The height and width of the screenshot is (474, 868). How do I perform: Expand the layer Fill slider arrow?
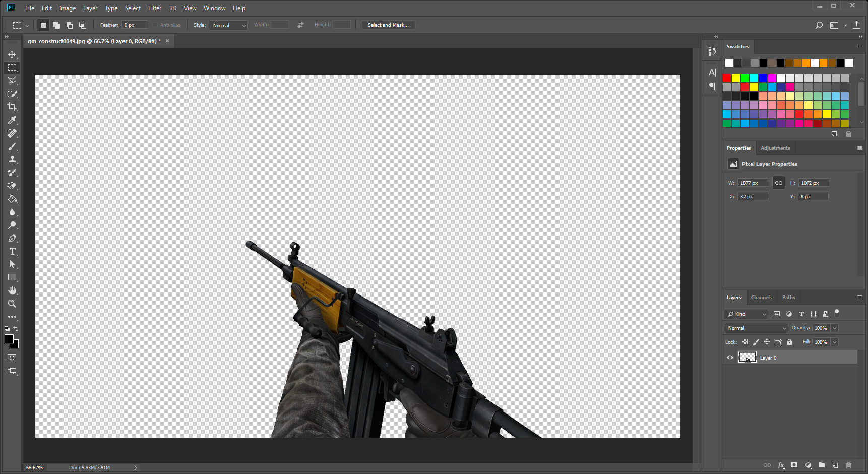pyautogui.click(x=835, y=342)
